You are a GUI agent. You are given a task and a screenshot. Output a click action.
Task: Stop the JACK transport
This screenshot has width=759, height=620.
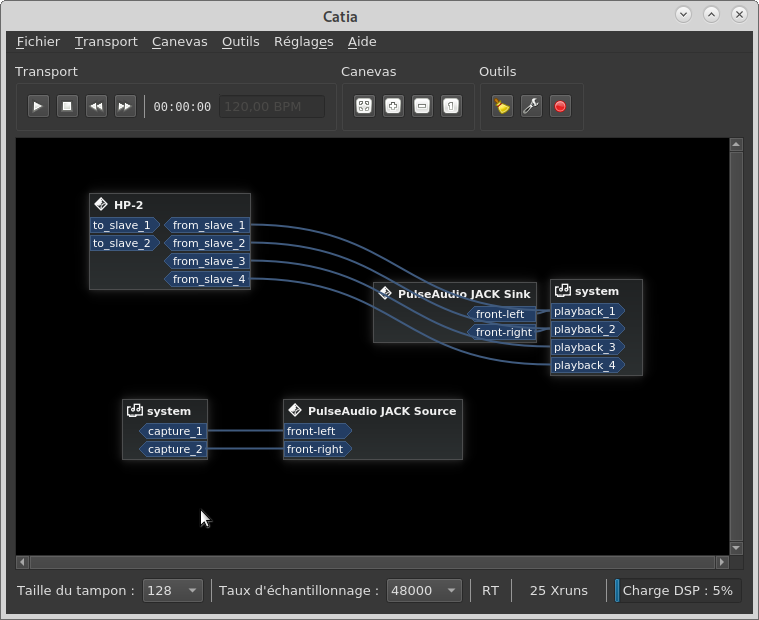67,106
